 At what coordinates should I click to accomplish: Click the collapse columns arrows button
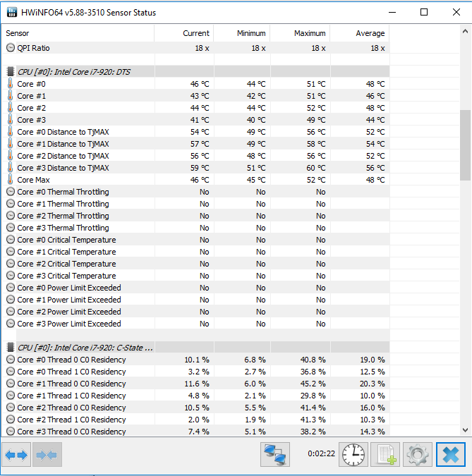tap(47, 454)
